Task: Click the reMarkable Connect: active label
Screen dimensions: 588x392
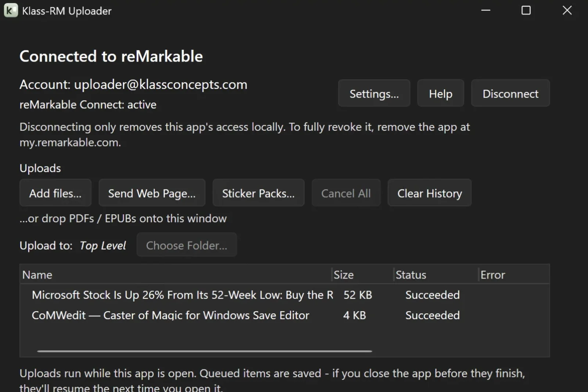Action: tap(88, 105)
